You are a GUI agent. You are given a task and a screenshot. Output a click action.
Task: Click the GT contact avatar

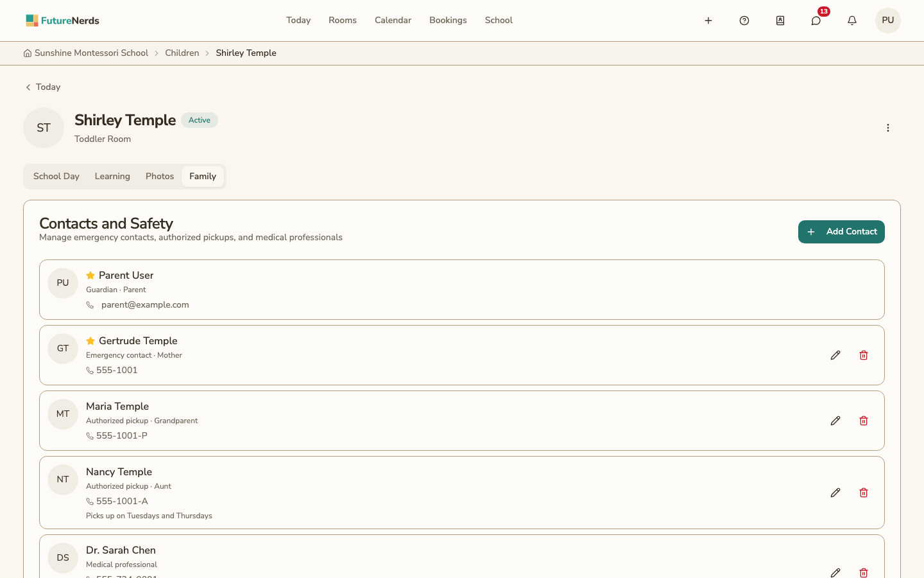[63, 349]
